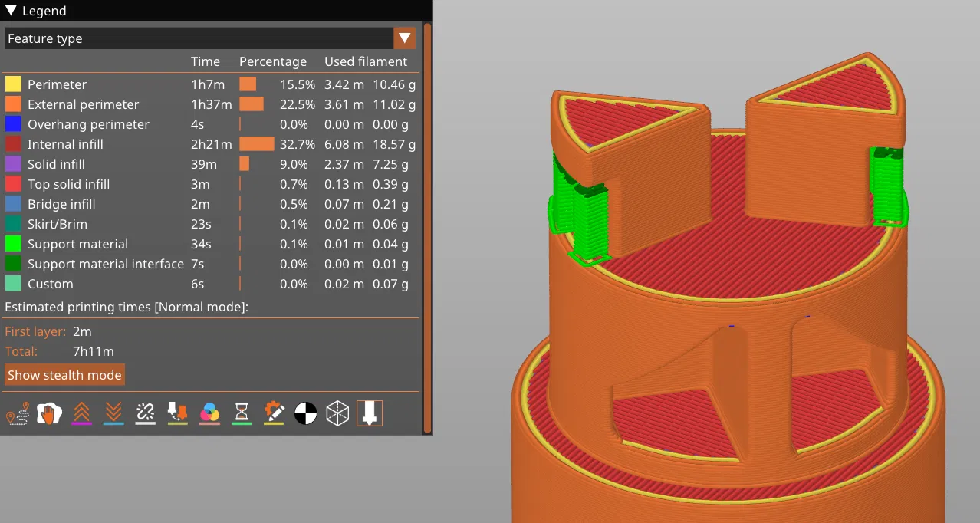
Task: Collapse the Legend panel triangle
Action: coord(11,11)
